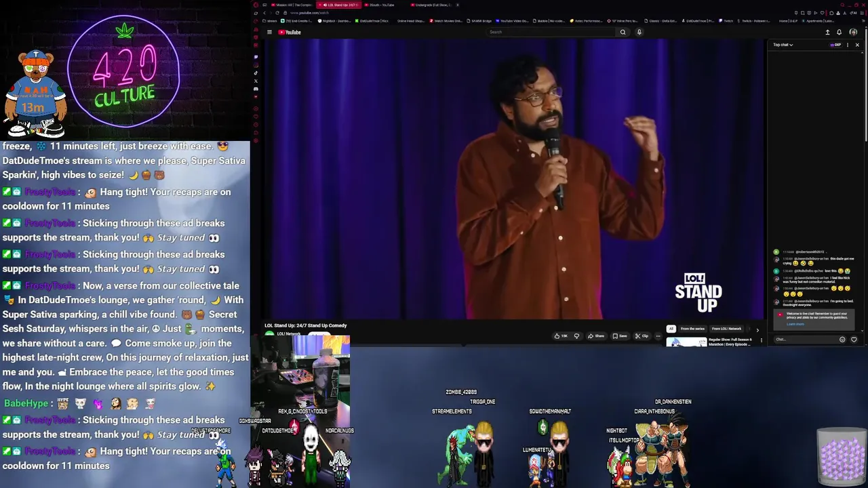Screen dimensions: 868x488
Task: Open the Twitch bookmark in bookmarks bar
Action: click(726, 21)
